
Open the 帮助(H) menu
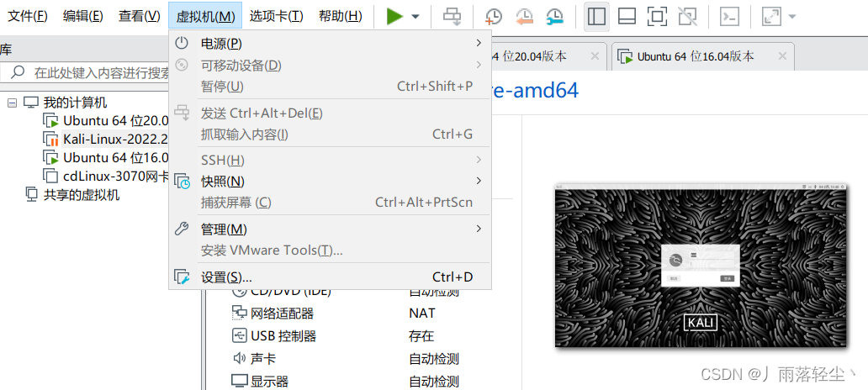[341, 16]
